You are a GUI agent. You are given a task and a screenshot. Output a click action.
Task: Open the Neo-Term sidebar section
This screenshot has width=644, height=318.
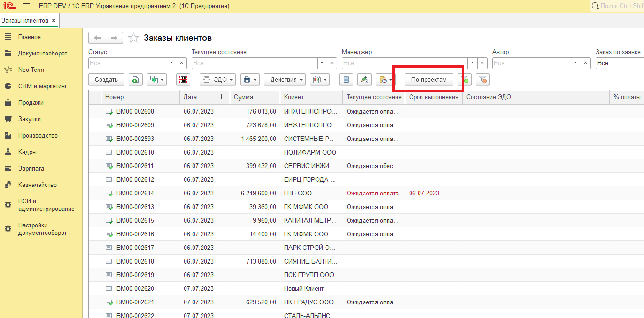click(x=31, y=70)
